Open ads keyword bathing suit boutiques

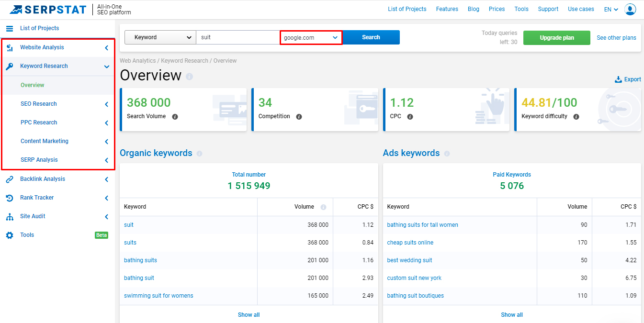tap(415, 296)
